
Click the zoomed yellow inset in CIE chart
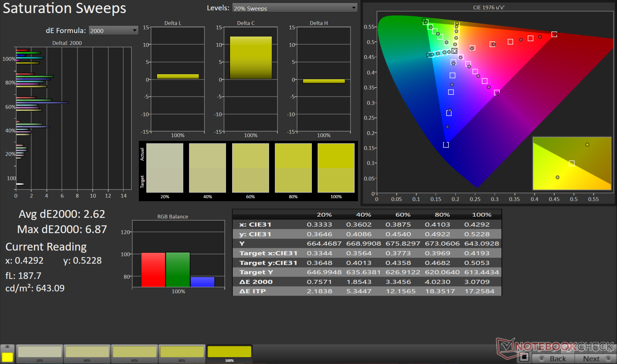[x=572, y=163]
